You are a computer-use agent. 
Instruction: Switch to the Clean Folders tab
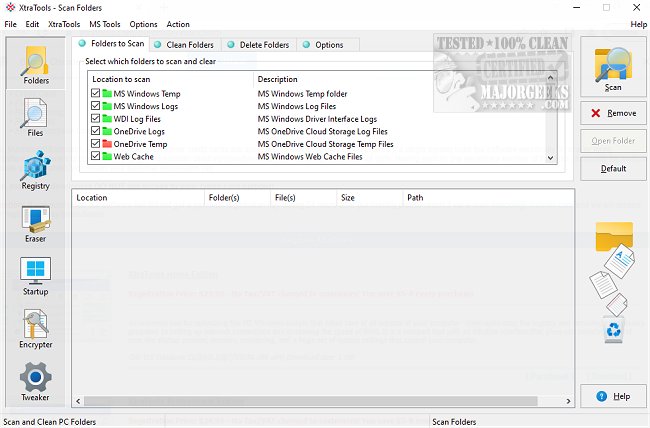(184, 44)
